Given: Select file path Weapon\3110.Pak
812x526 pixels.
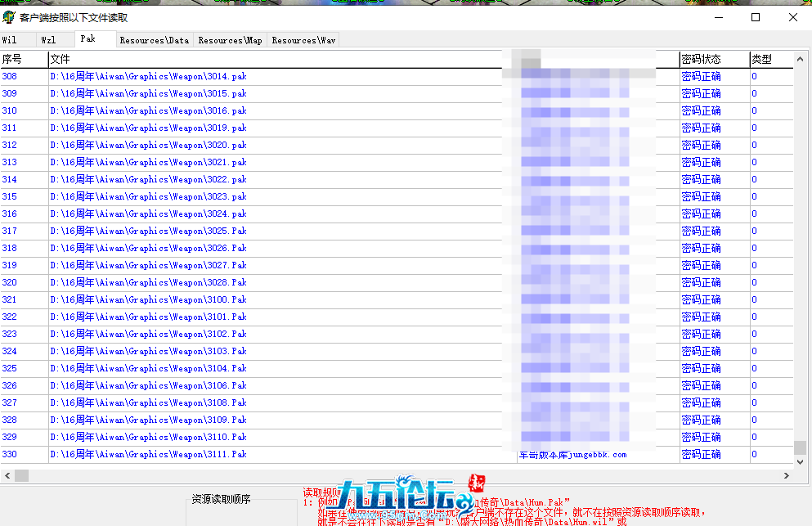Looking at the screenshot, I should point(148,437).
